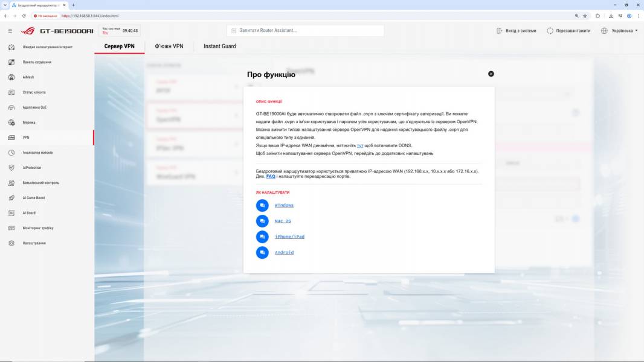This screenshot has height=362, width=644.
Task: Focus the Router Assistant search field
Action: [x=305, y=30]
